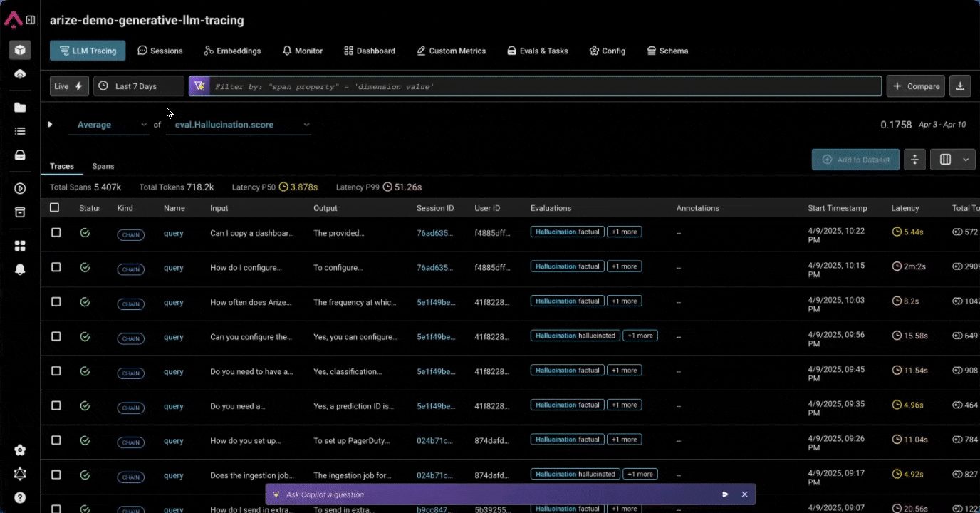Check the 'Can you configure the...' row checkbox

pos(56,336)
